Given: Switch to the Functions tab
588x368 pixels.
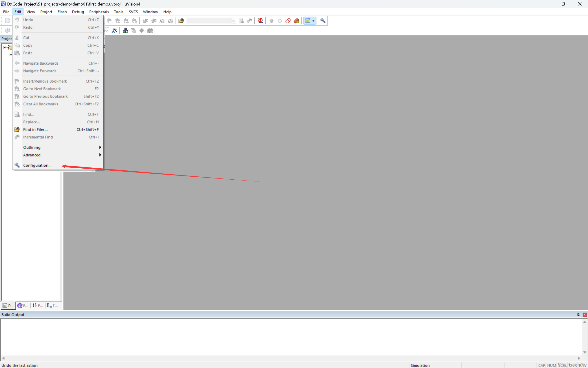Looking at the screenshot, I should click(38, 305).
